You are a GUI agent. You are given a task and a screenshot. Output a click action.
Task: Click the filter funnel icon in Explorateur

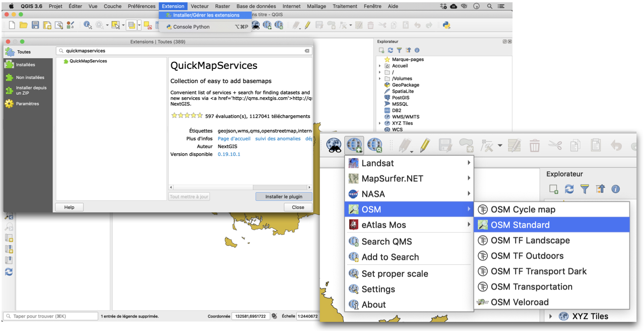[399, 50]
